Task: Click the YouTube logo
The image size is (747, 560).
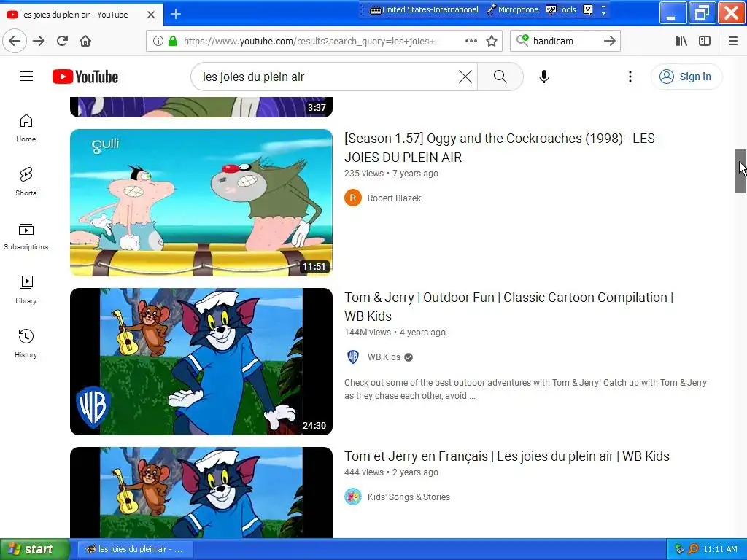Action: (x=85, y=77)
